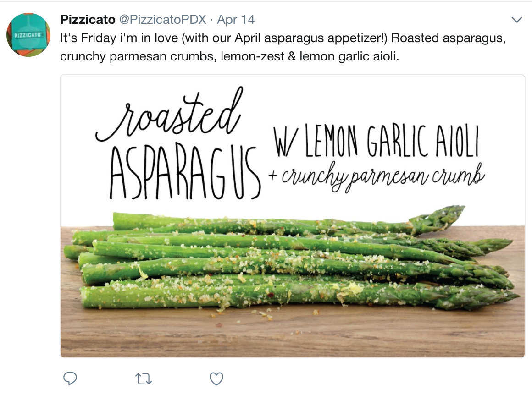Open the Pizzicato profile avatar

tap(28, 34)
